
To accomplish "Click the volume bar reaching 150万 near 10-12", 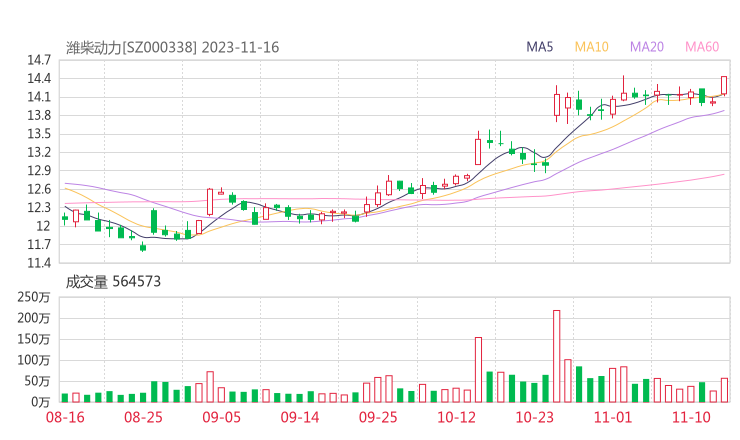I will tap(478, 370).
